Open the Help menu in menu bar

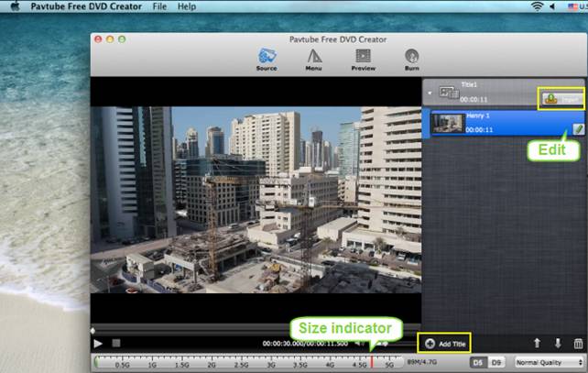click(187, 6)
